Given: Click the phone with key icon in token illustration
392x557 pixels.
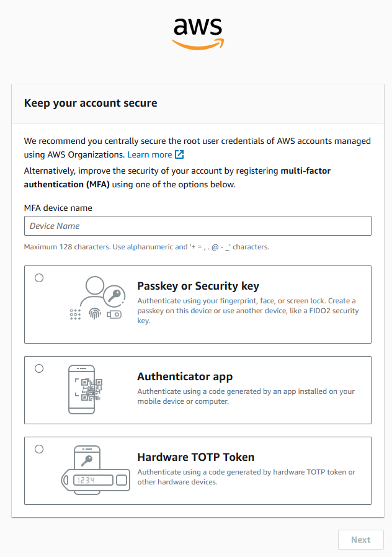Looking at the screenshot, I should 87,458.
